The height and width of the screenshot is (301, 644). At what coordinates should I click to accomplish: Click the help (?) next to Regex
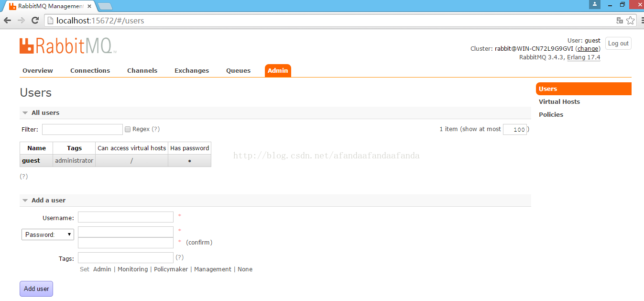point(155,129)
